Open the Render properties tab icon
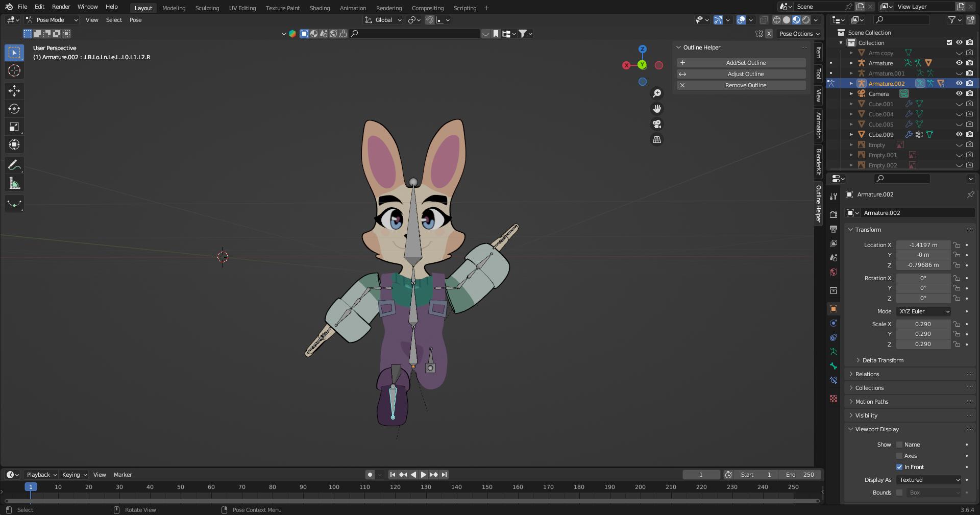The height and width of the screenshot is (515, 980). (x=834, y=215)
